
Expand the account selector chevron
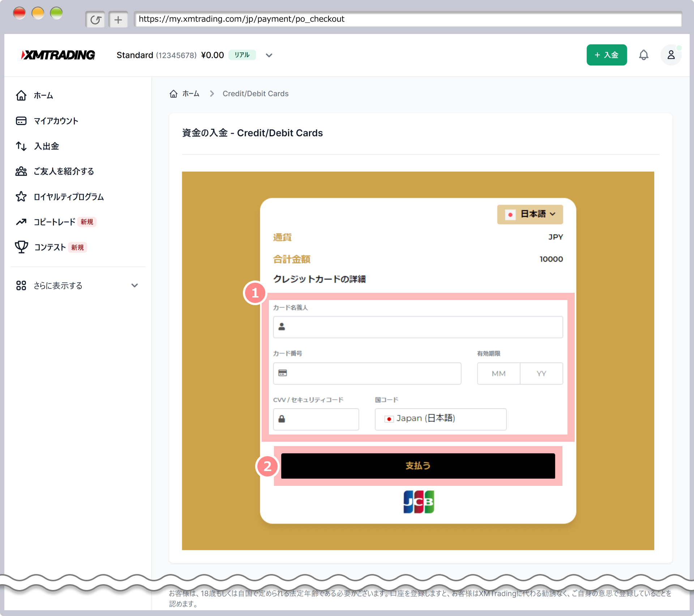point(269,55)
